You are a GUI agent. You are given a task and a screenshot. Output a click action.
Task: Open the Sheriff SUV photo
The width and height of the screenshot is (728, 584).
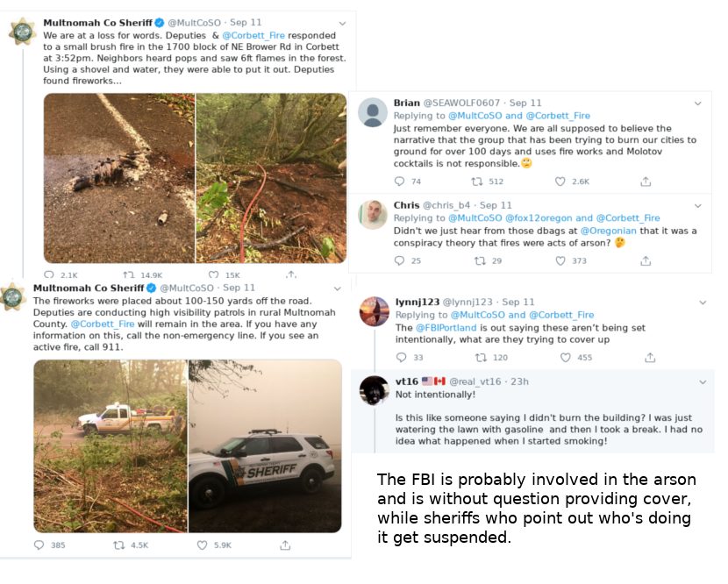[265, 445]
